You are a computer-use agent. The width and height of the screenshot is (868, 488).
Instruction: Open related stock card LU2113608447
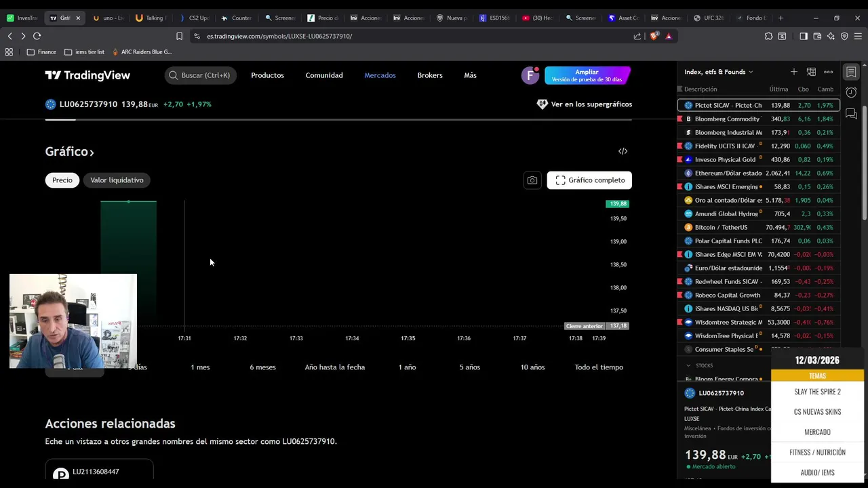pos(99,471)
